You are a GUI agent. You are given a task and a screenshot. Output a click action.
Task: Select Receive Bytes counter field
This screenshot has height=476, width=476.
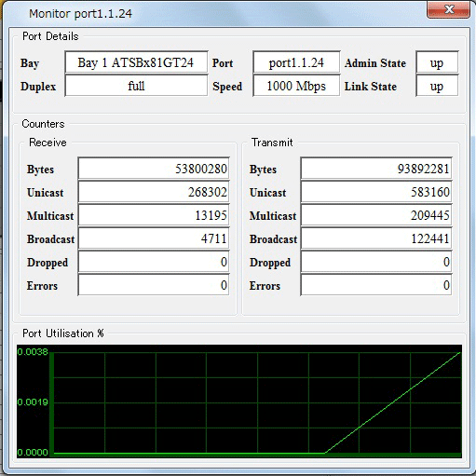[154, 169]
